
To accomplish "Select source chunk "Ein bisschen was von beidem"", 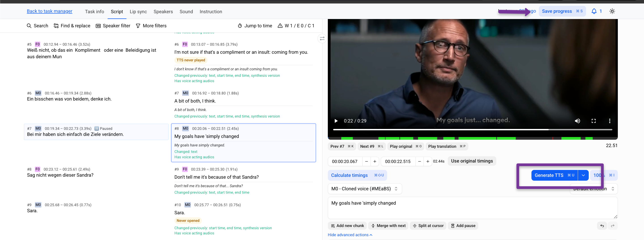I will [69, 99].
